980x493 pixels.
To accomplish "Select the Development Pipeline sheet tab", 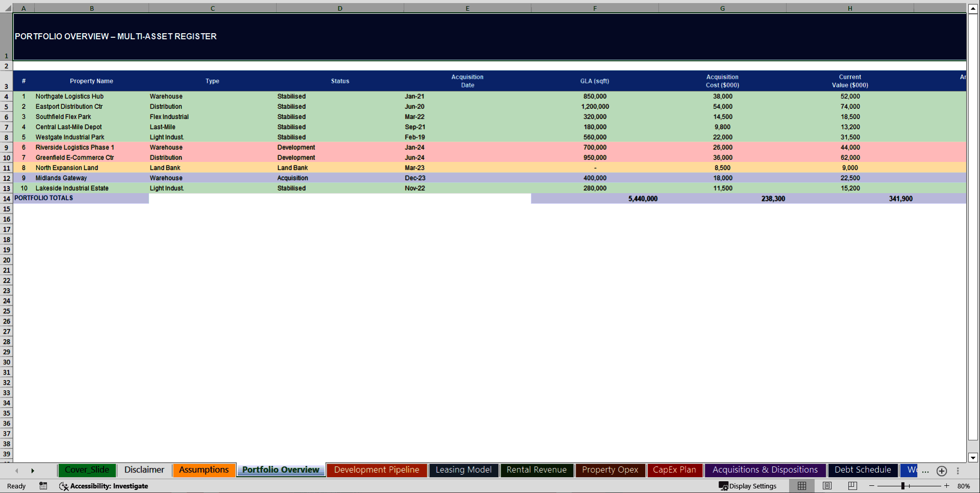I will [376, 469].
